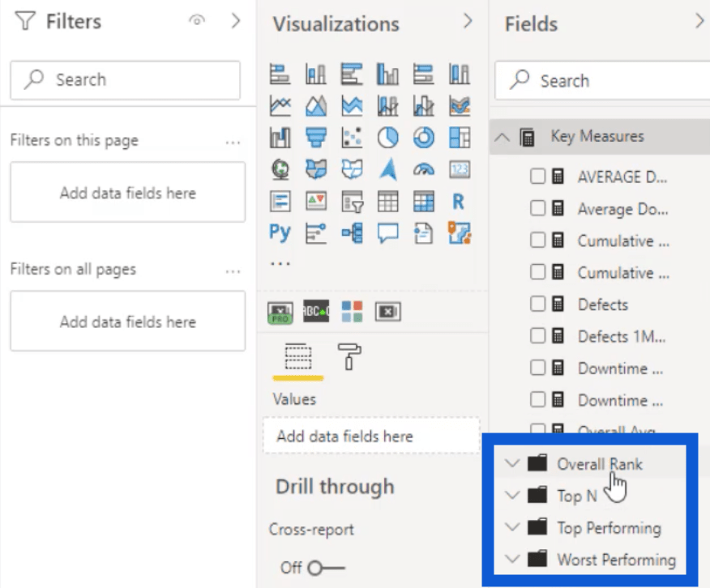Insert the paginated report visual
Screen dimensions: 710x588
[x=423, y=233]
